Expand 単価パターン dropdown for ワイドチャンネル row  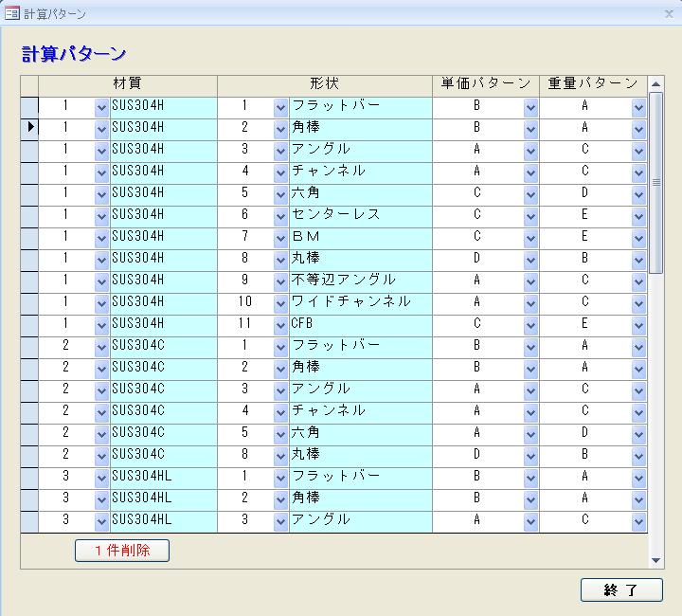(530, 302)
